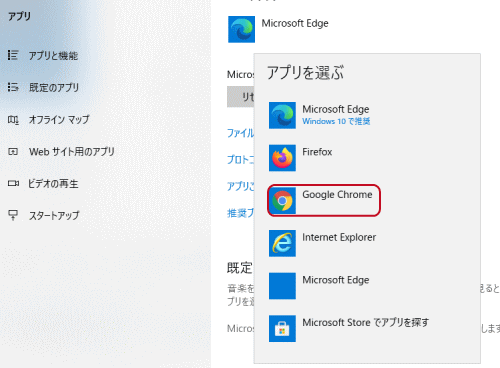Click the ビデオの再生 video icon
Viewport: 500px width, 368px height.
pyautogui.click(x=13, y=183)
